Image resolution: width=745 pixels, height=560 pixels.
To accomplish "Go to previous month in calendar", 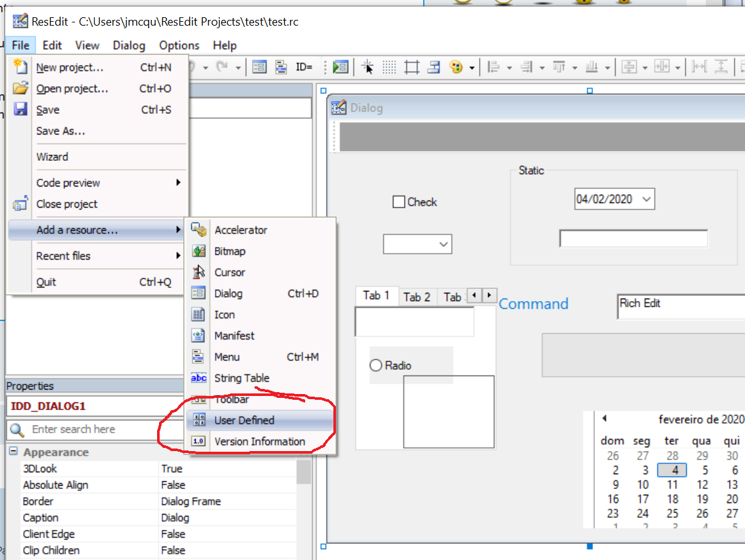I will [604, 418].
